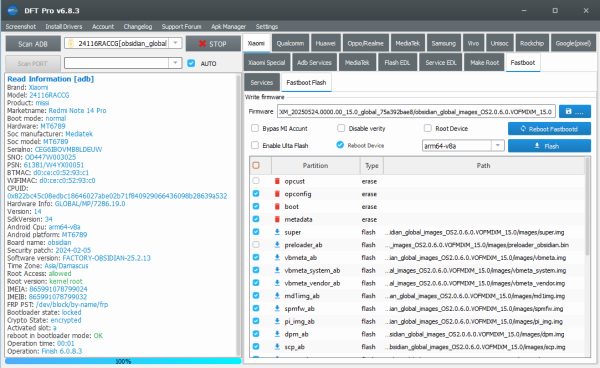Open the Screenshot menu

[21, 26]
